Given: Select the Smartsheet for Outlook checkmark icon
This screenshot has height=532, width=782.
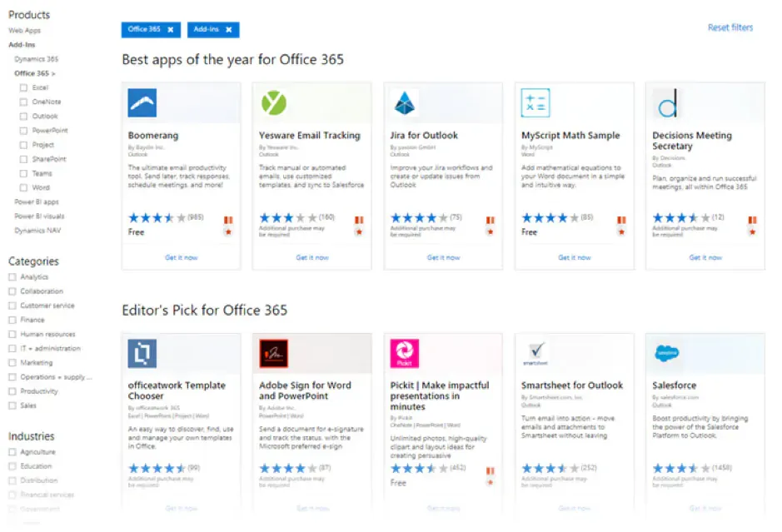Looking at the screenshot, I should point(535,351).
